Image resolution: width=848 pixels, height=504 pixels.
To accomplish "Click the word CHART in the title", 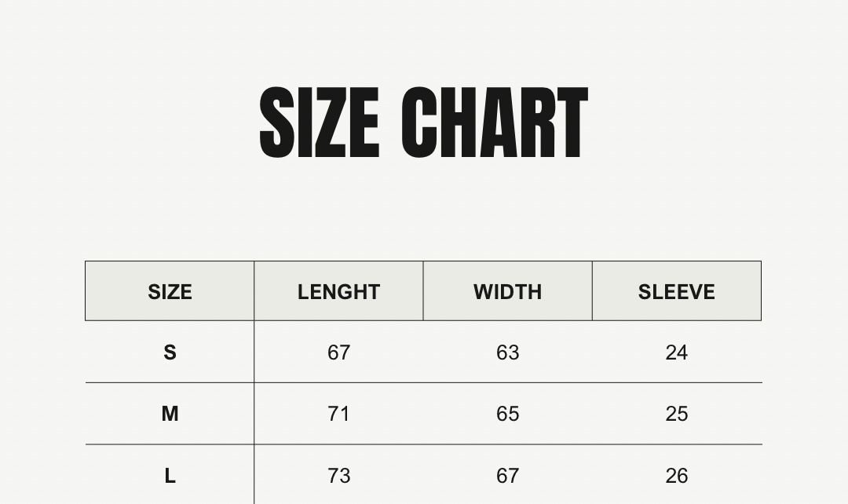I will point(495,122).
